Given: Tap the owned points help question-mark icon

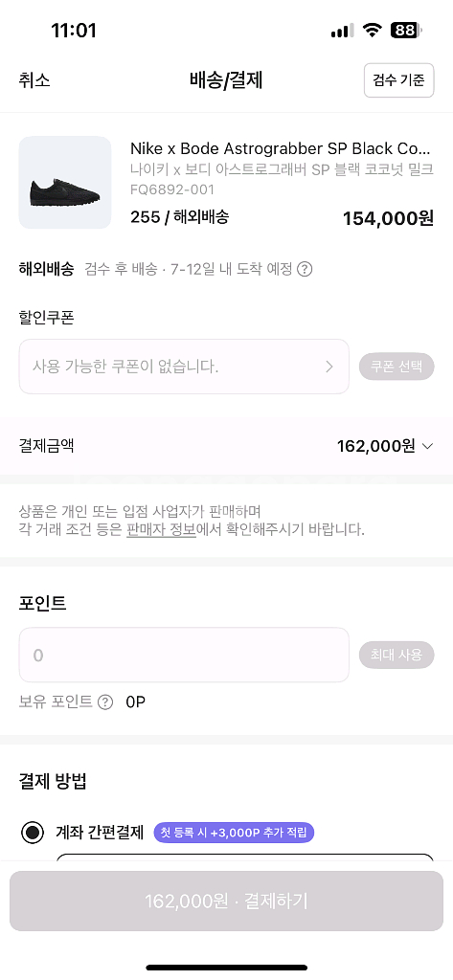Looking at the screenshot, I should coord(105,702).
